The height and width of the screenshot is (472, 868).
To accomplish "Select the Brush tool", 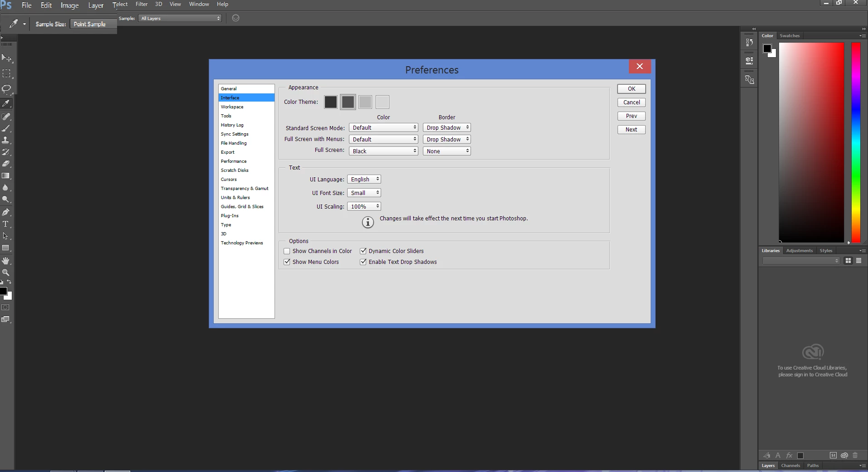I will pyautogui.click(x=6, y=128).
